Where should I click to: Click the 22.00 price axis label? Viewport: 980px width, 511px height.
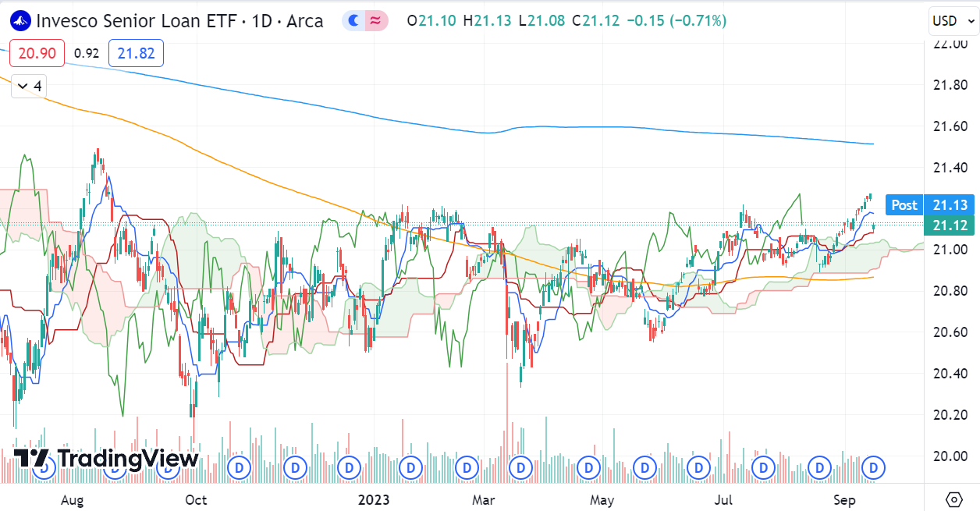[x=951, y=44]
